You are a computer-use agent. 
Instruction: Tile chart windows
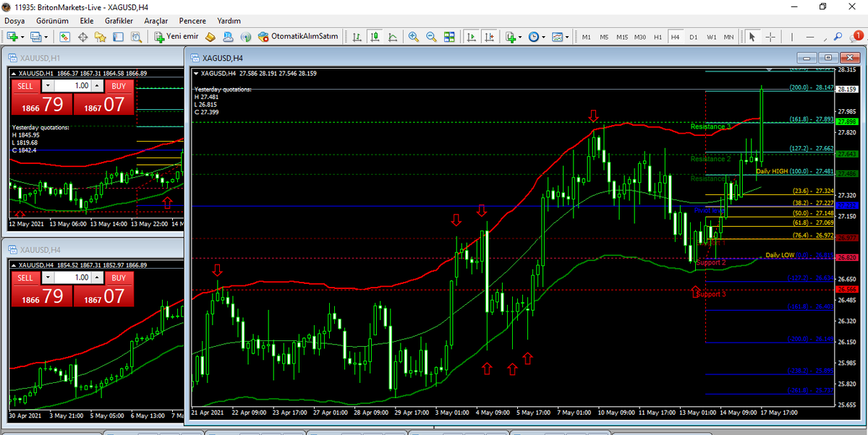point(449,36)
